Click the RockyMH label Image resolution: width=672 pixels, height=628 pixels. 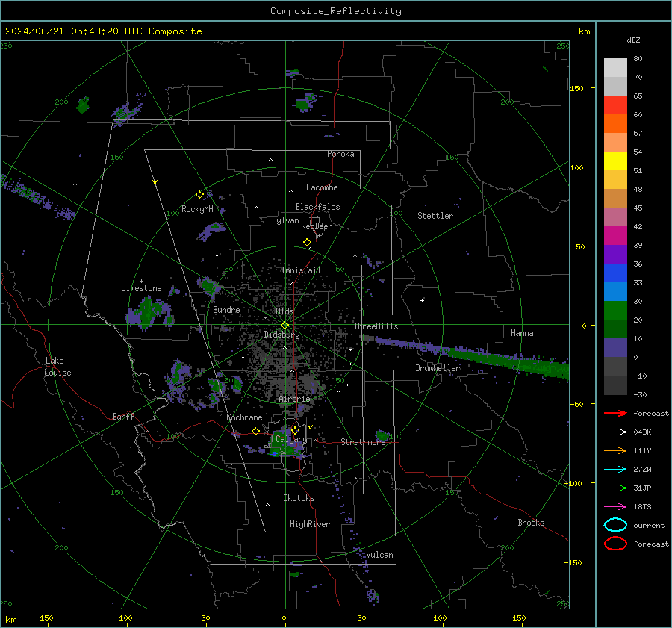coord(197,209)
